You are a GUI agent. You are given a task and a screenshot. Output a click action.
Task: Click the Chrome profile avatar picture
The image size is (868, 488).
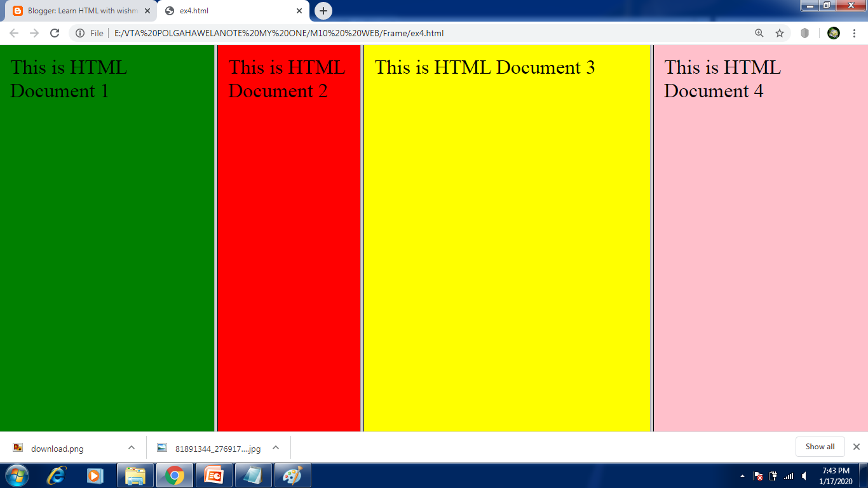coord(832,32)
